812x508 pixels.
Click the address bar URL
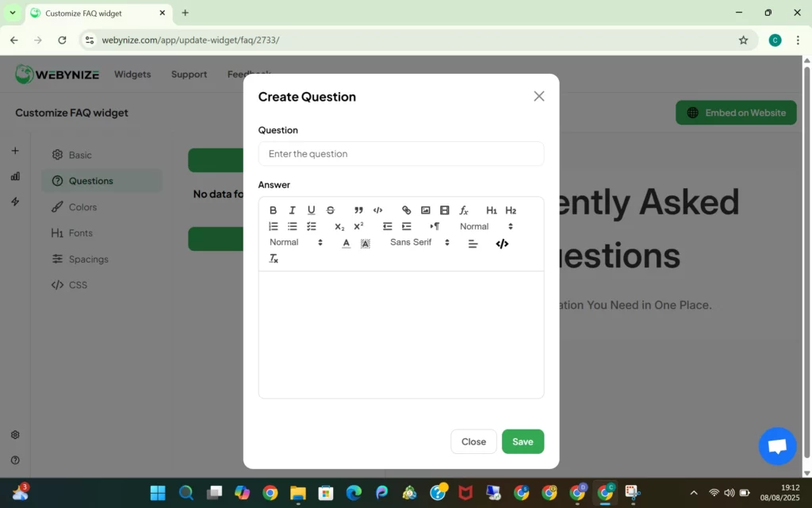coord(190,40)
